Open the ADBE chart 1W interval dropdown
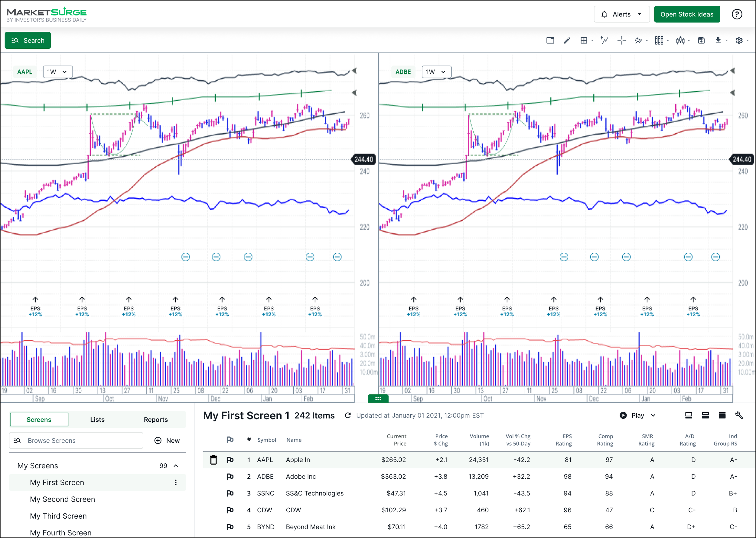Screen dimensions: 756x538 tap(436, 72)
